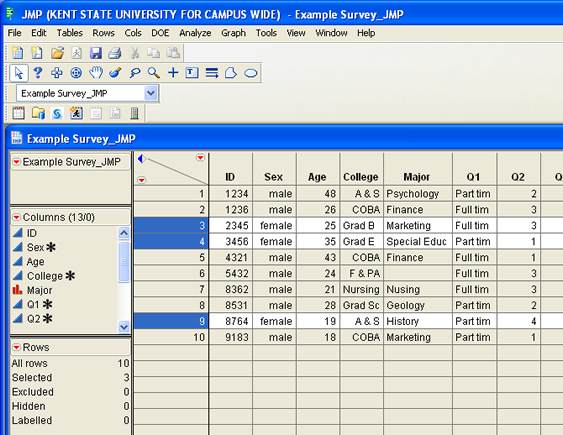
Task: Click the Print icon
Action: pos(115,53)
